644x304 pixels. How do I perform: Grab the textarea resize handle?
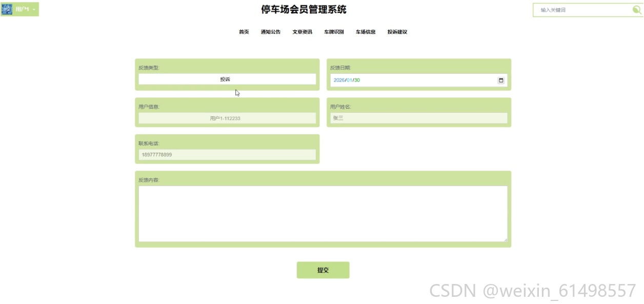[505, 239]
